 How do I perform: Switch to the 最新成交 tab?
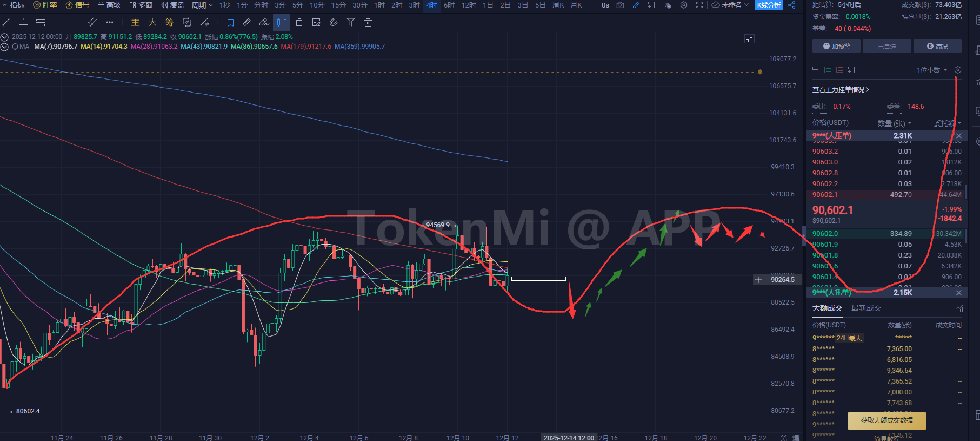pyautogui.click(x=866, y=308)
